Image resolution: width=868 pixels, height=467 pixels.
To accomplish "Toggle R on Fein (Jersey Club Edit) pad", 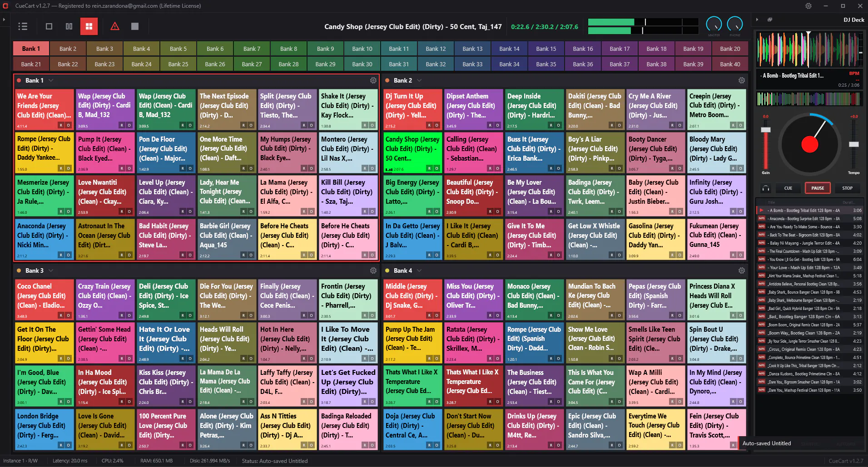I will [734, 445].
